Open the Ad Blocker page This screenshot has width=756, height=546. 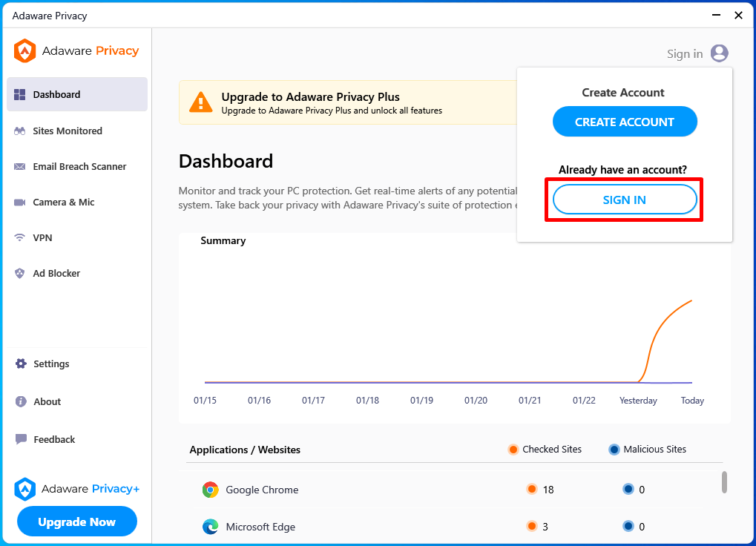pos(56,273)
